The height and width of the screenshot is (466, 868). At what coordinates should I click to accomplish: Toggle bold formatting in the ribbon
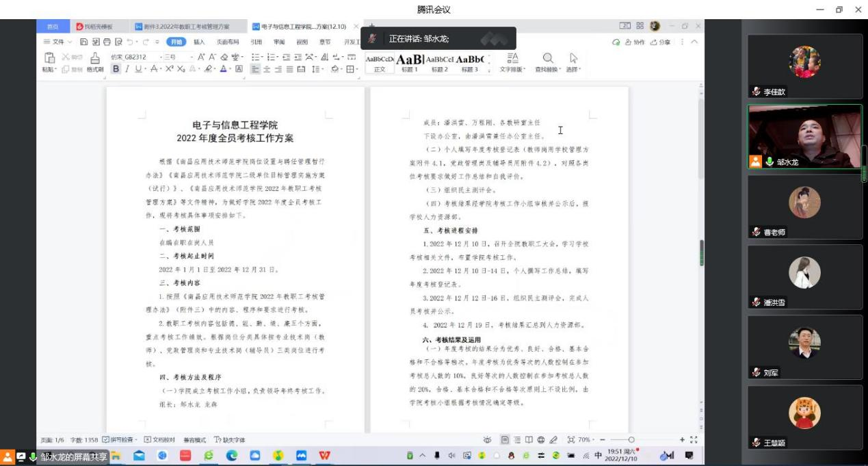pyautogui.click(x=116, y=69)
